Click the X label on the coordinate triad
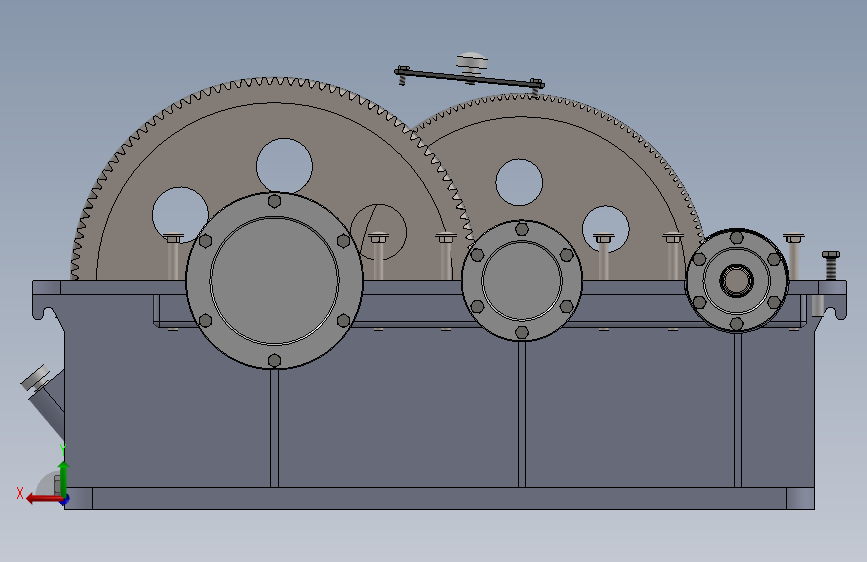The width and height of the screenshot is (867, 562). click(x=20, y=493)
